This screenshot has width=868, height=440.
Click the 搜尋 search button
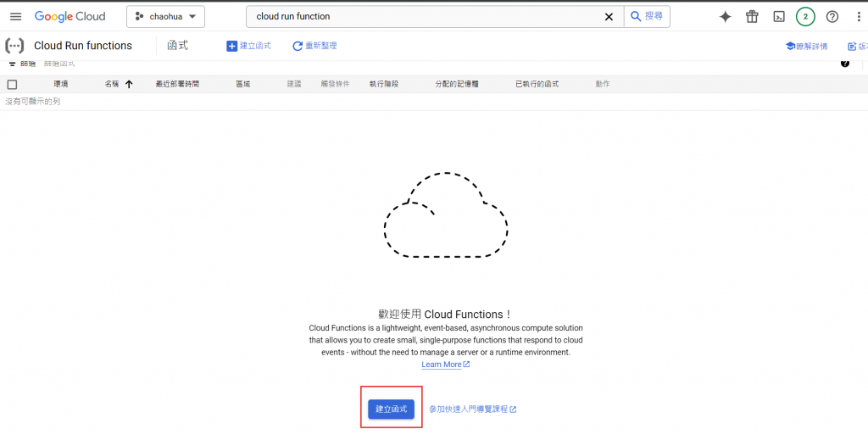point(647,17)
